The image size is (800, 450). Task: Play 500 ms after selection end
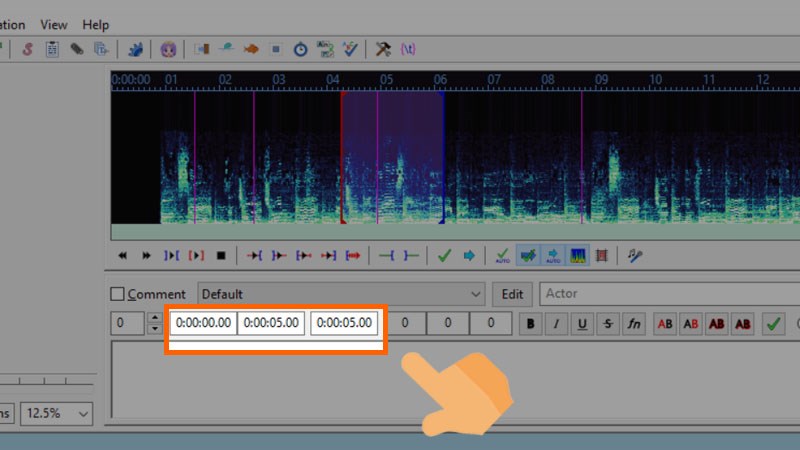[x=279, y=256]
